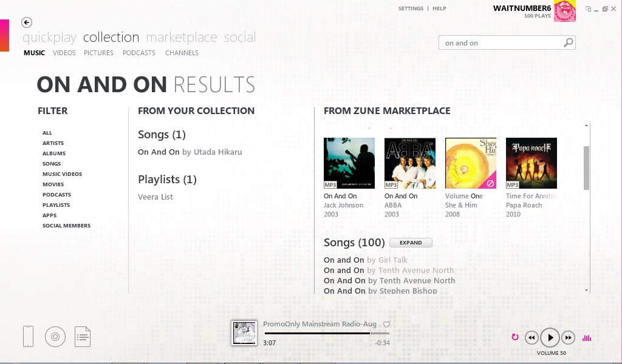The width and height of the screenshot is (622, 364).
Task: Select the PICTURES subtab
Action: 98,53
